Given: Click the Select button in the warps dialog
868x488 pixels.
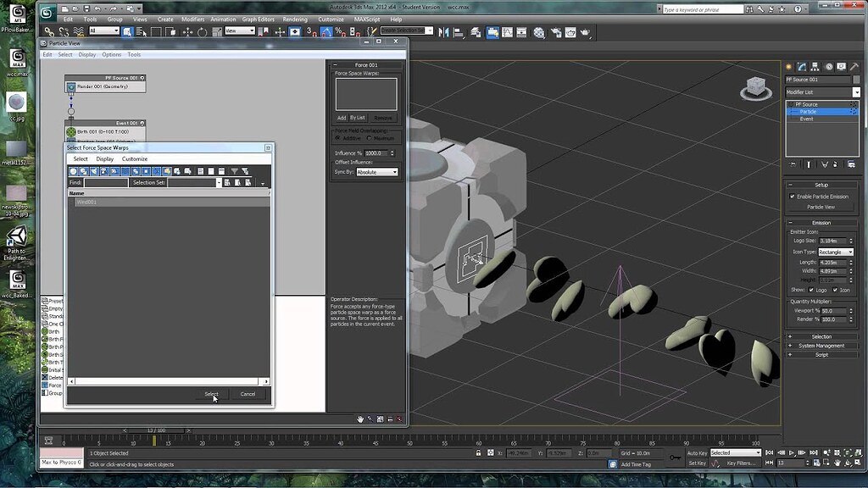Looking at the screenshot, I should pyautogui.click(x=211, y=394).
